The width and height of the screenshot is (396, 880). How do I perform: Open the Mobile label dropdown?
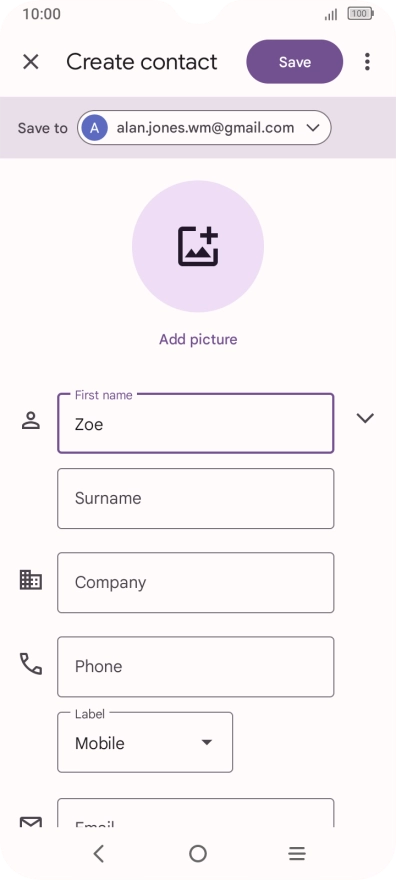[x=145, y=742]
